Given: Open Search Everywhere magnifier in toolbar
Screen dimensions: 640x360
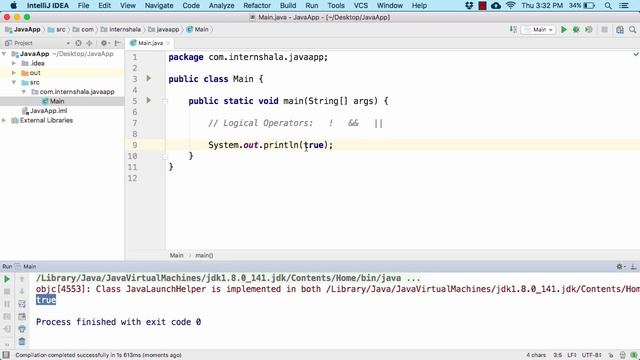Looking at the screenshot, I should point(632,29).
